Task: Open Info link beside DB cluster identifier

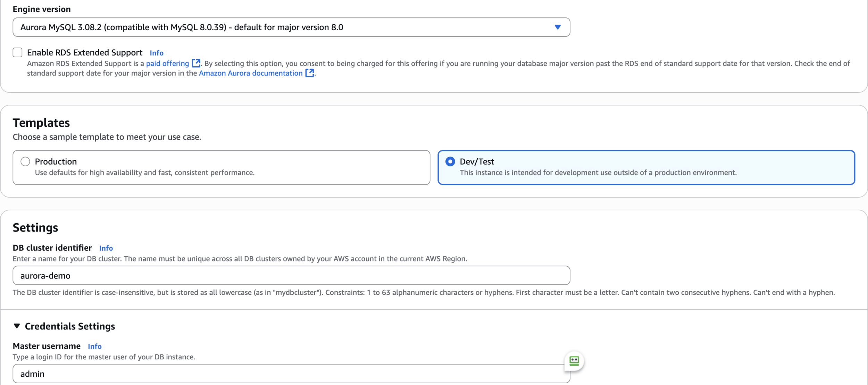Action: pos(106,248)
